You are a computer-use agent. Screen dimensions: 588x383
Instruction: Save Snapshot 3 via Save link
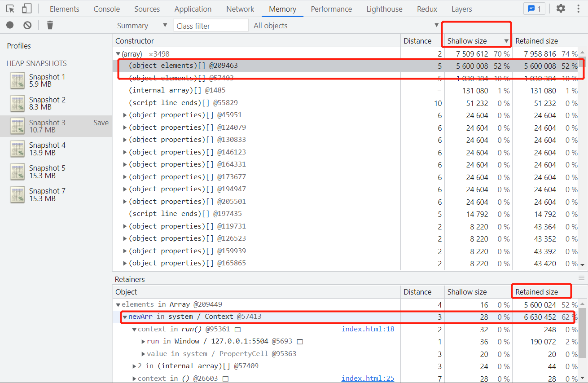click(x=101, y=123)
